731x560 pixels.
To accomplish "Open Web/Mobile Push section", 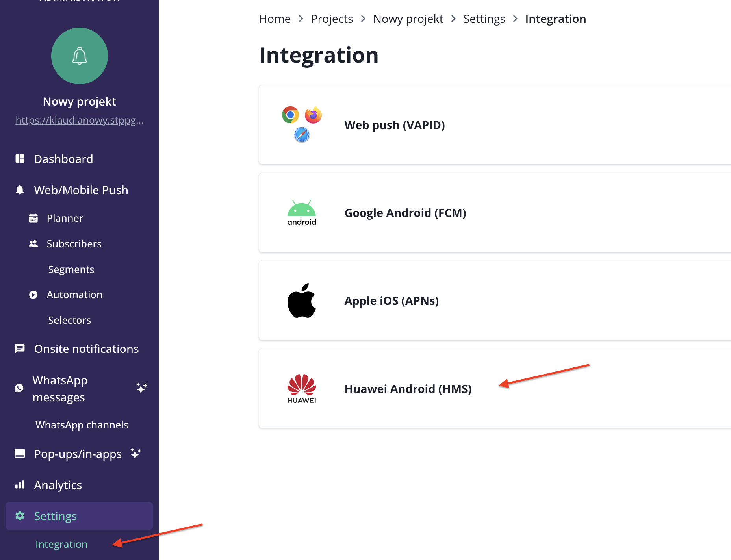I will pyautogui.click(x=81, y=190).
